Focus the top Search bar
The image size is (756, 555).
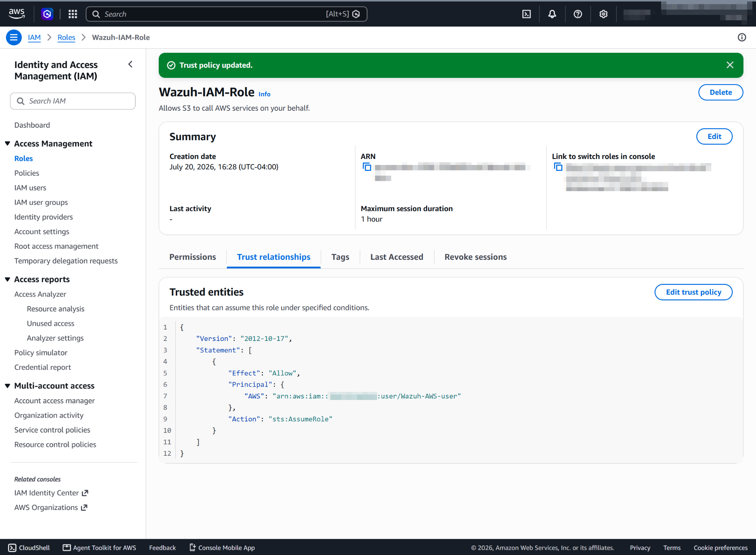tap(226, 14)
